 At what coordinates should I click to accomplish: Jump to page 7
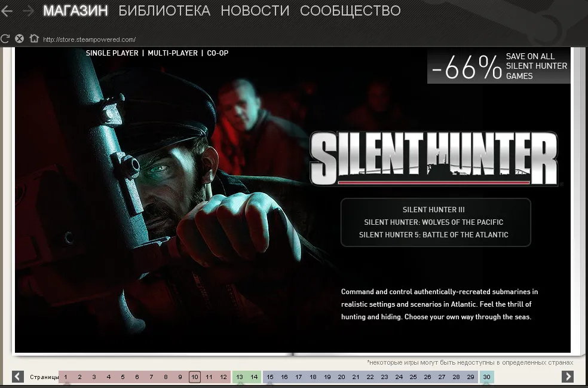pyautogui.click(x=151, y=377)
